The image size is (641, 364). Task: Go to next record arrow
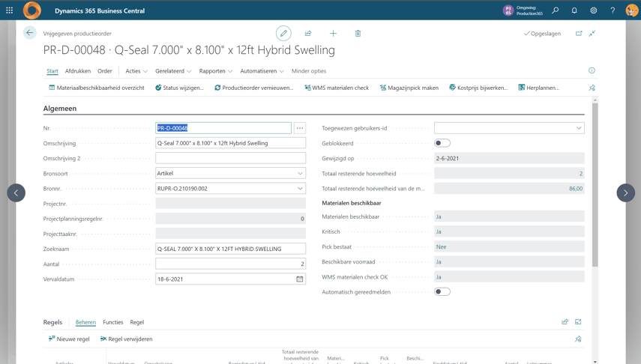pos(625,192)
